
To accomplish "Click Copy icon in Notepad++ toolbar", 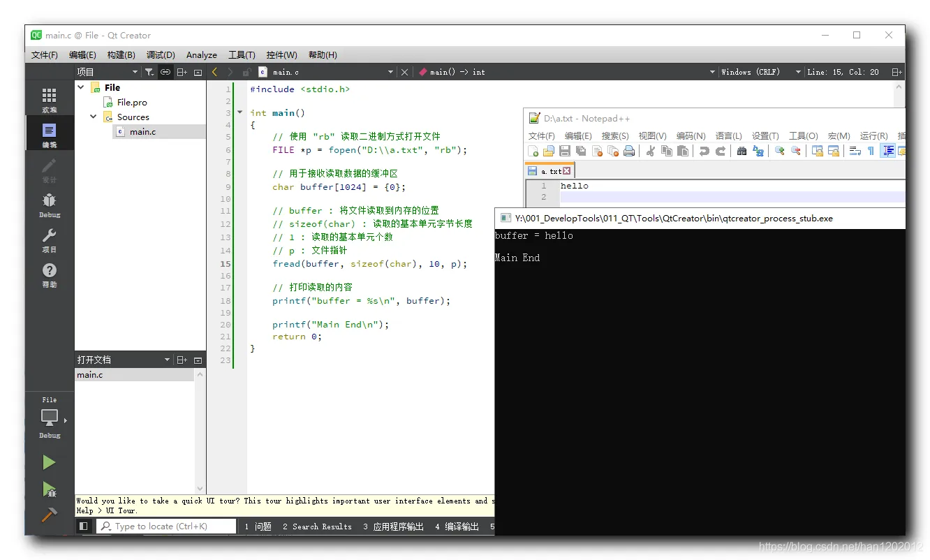I will (x=667, y=151).
